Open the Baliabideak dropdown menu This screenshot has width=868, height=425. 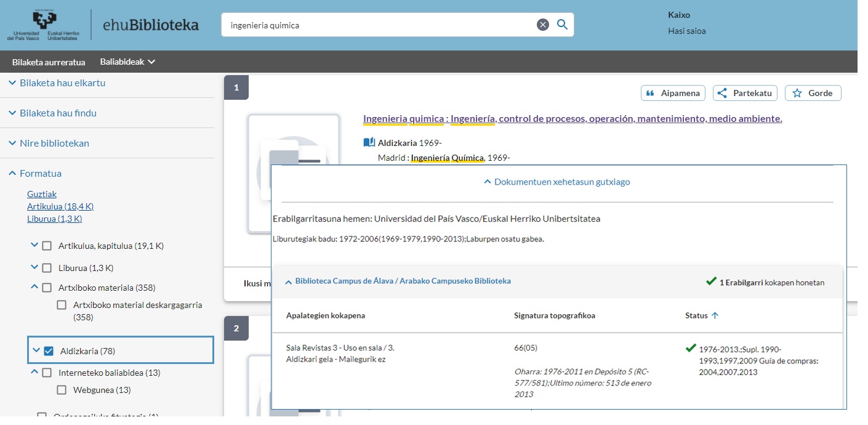click(x=127, y=62)
